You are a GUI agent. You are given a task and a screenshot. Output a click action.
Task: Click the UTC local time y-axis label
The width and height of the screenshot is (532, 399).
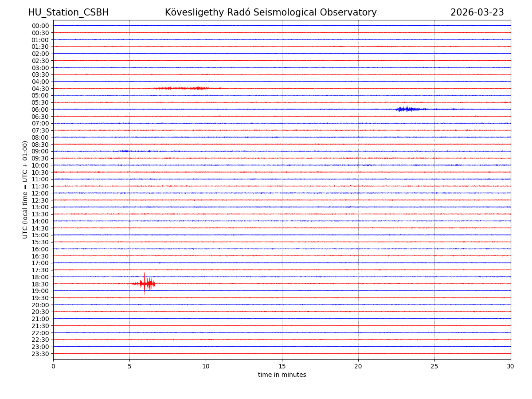[25, 189]
